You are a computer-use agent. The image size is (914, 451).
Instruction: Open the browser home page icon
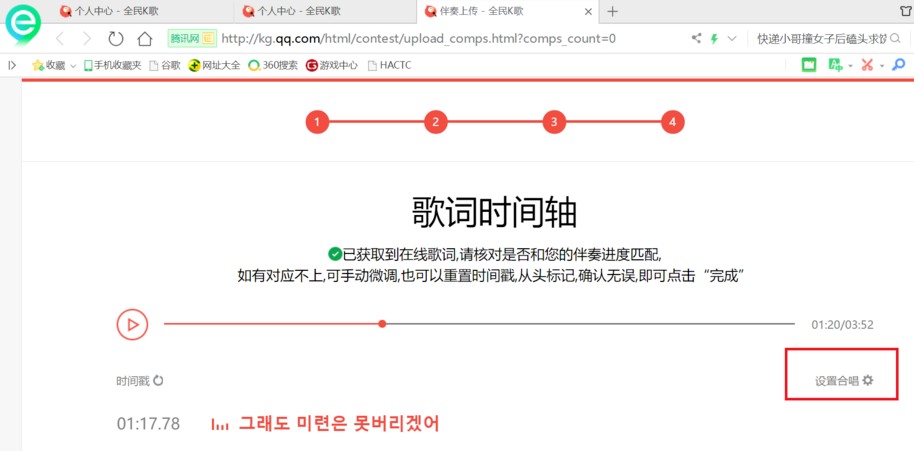[145, 39]
